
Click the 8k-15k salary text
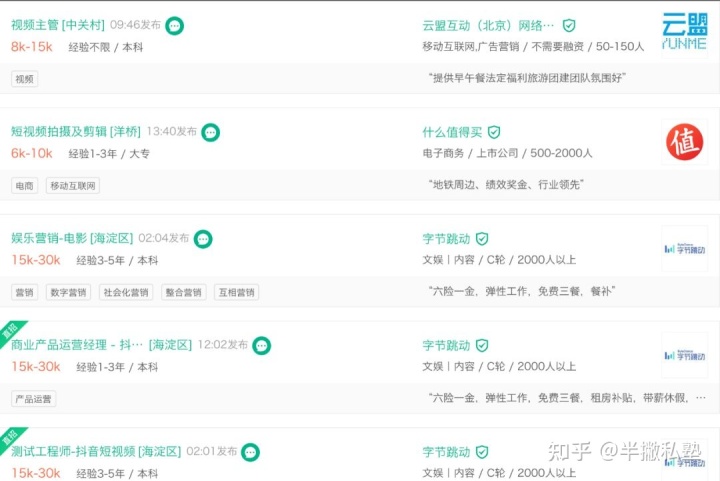pos(32,47)
